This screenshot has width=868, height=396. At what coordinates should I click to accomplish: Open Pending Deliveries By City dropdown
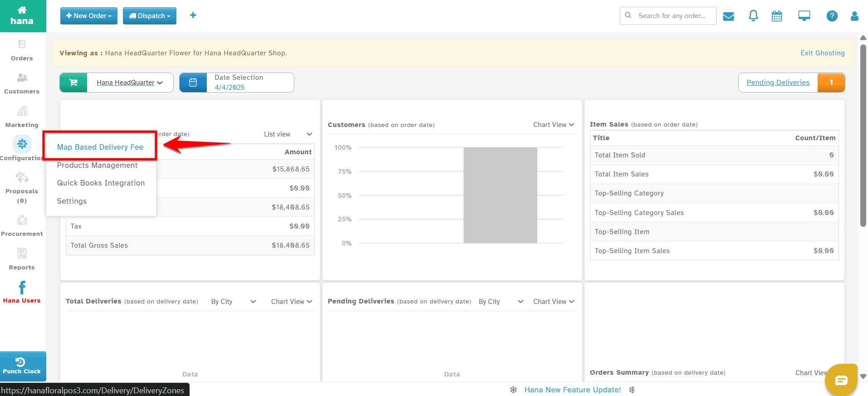[501, 302]
